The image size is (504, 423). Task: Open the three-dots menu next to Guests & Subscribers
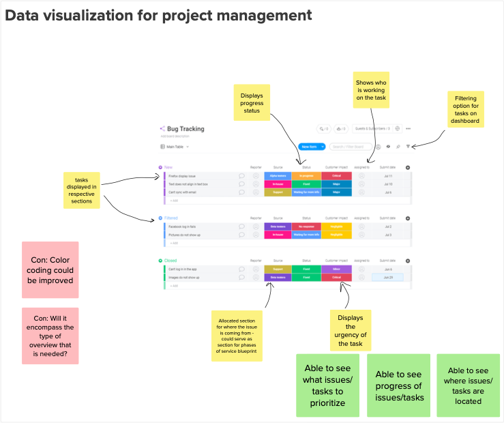click(x=408, y=128)
